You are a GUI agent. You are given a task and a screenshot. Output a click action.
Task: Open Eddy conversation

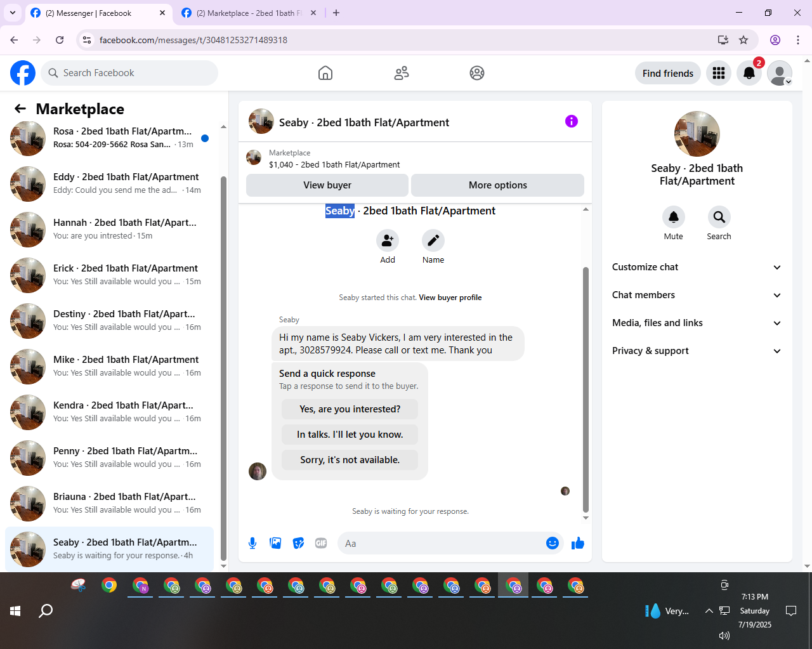tap(109, 184)
